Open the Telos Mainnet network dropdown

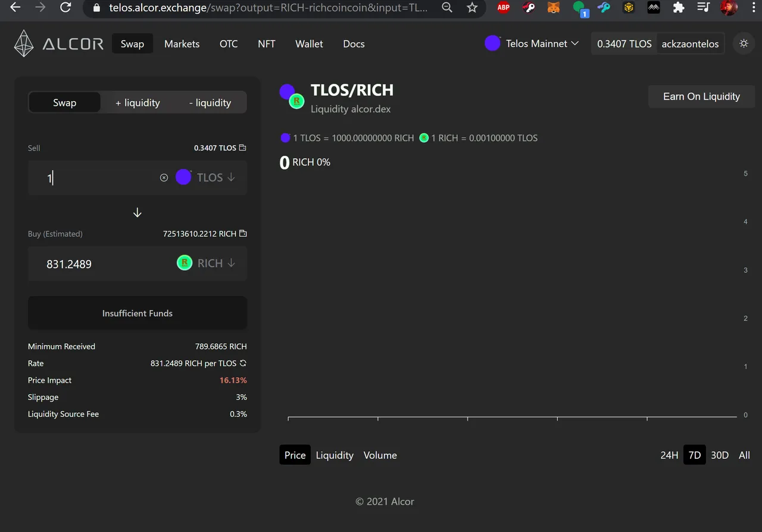coord(532,43)
